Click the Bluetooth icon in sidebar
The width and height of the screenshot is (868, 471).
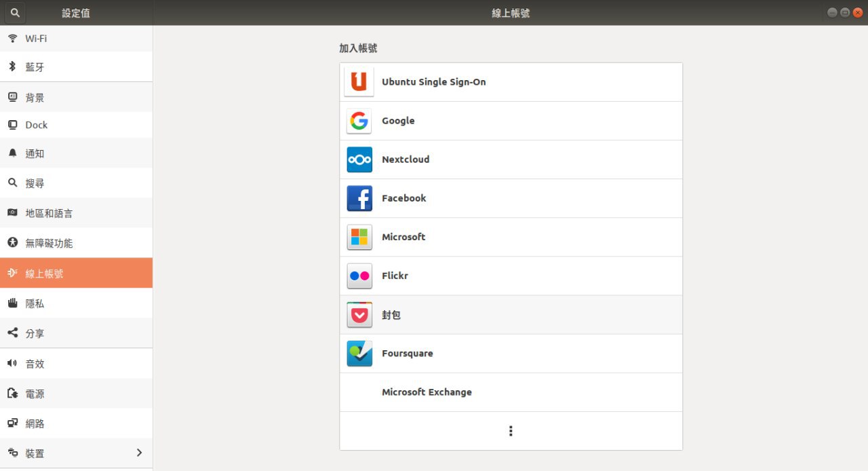pyautogui.click(x=12, y=67)
